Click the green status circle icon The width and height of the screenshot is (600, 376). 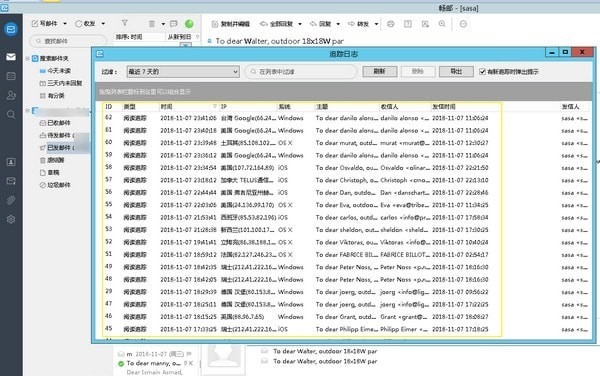tap(189, 24)
